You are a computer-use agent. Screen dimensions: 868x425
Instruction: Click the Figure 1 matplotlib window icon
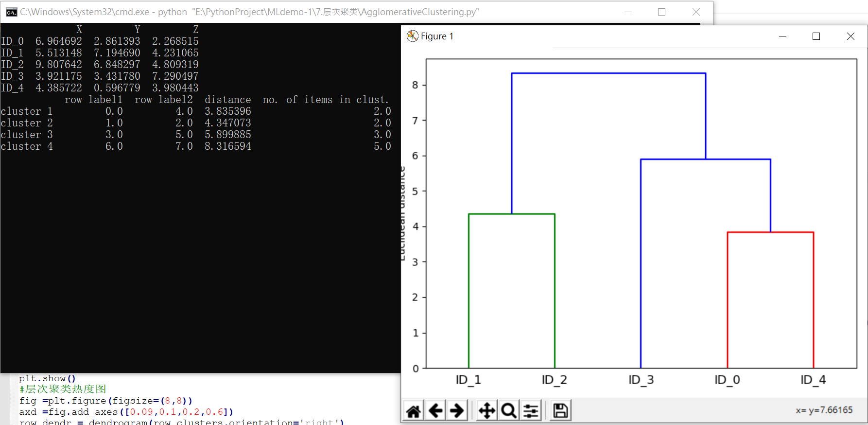pyautogui.click(x=413, y=36)
